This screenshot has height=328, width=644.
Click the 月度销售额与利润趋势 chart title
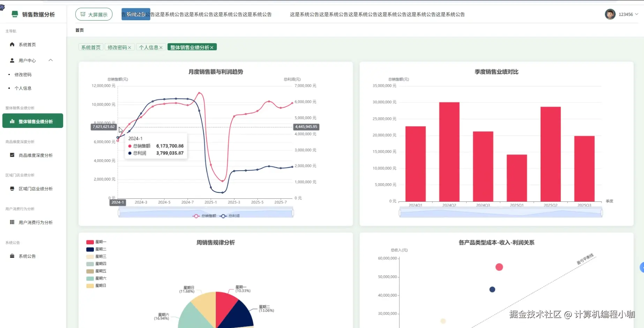tap(216, 72)
